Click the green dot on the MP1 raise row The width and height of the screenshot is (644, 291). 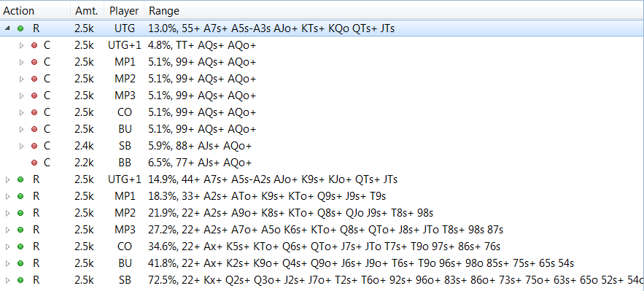[20, 197]
